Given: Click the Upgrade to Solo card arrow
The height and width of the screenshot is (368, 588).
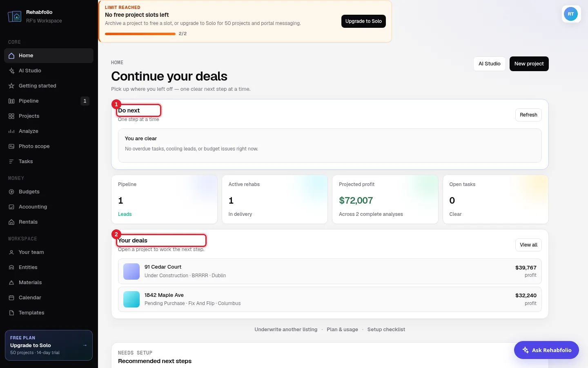Looking at the screenshot, I should point(85,345).
